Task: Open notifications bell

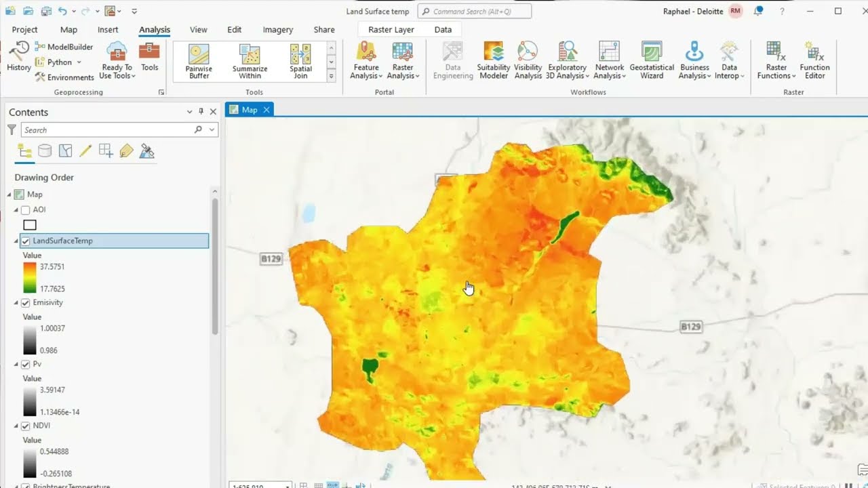Action: [759, 11]
